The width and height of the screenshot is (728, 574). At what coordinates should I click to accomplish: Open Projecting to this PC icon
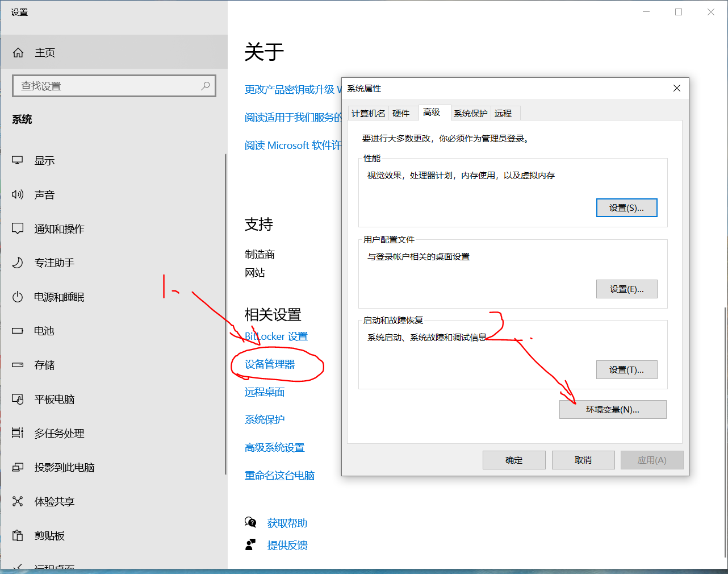tap(18, 467)
